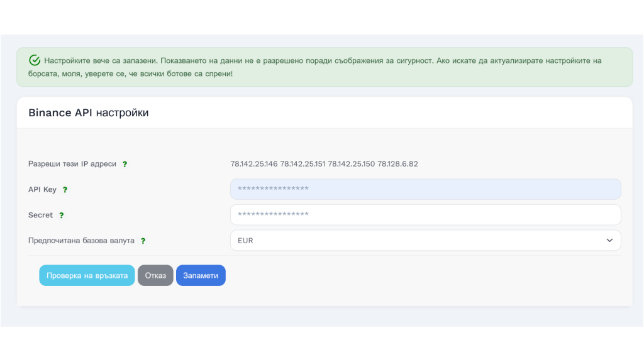Screen dimensions: 644x362
Task: Click the API Key label text
Action: (x=42, y=189)
